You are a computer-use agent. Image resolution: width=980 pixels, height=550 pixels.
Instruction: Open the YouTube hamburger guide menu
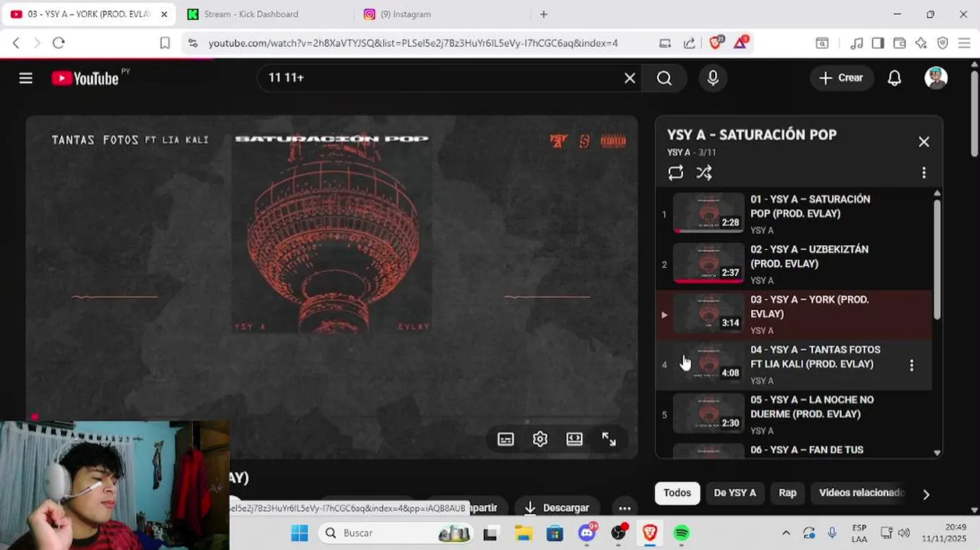(x=26, y=78)
